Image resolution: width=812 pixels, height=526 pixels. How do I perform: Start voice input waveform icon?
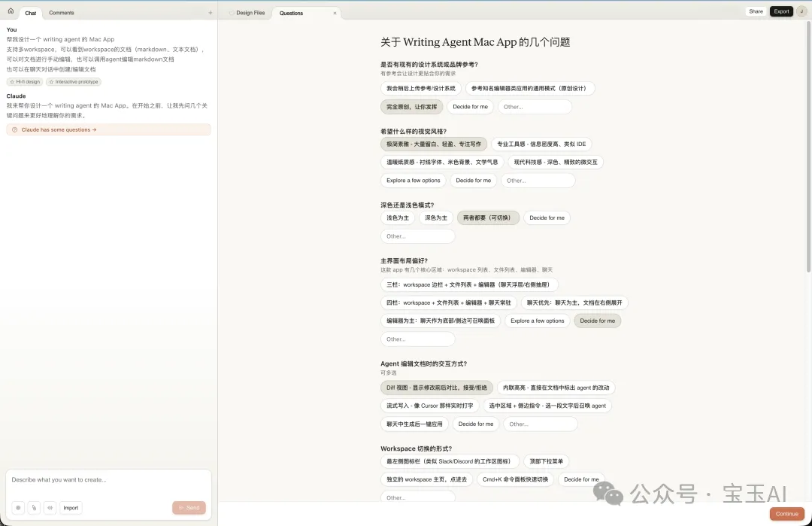[x=50, y=508]
